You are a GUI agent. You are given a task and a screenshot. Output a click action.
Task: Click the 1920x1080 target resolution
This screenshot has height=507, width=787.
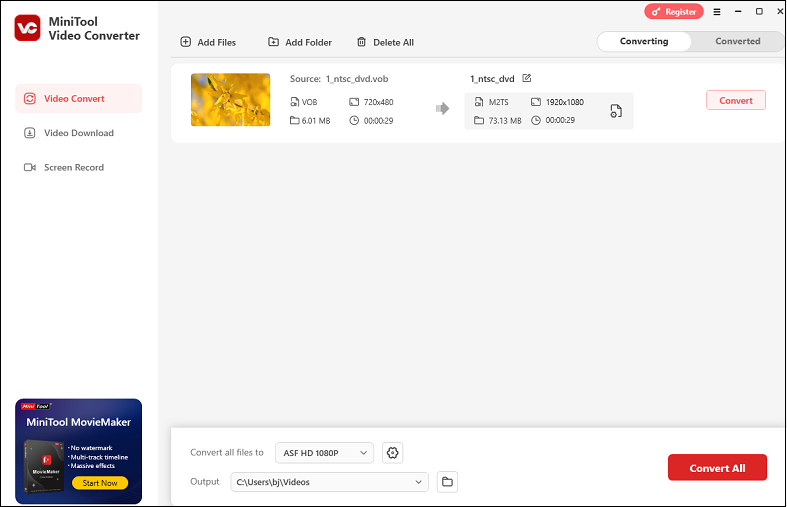tap(565, 102)
